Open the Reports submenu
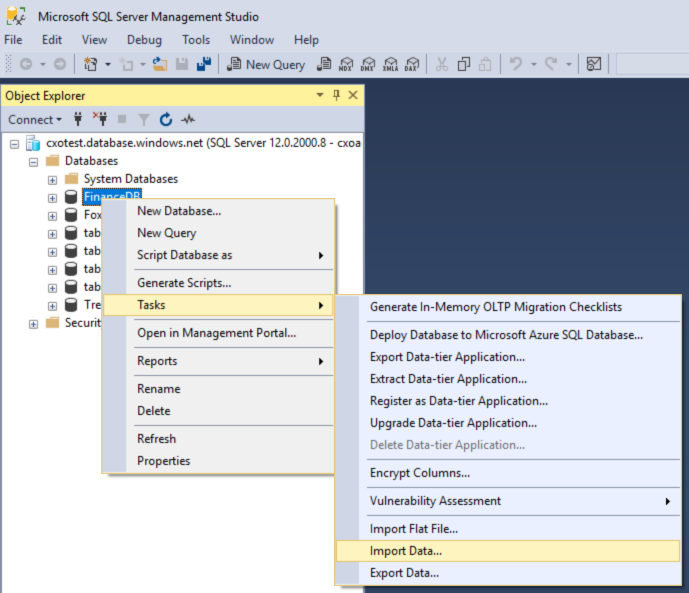Image resolution: width=689 pixels, height=593 pixels. pyautogui.click(x=218, y=361)
